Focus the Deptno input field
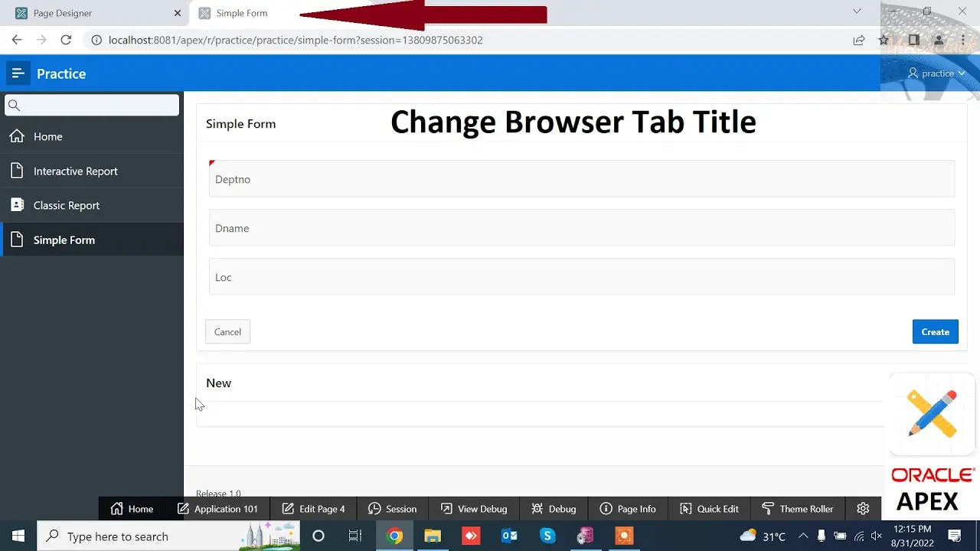 tap(582, 179)
